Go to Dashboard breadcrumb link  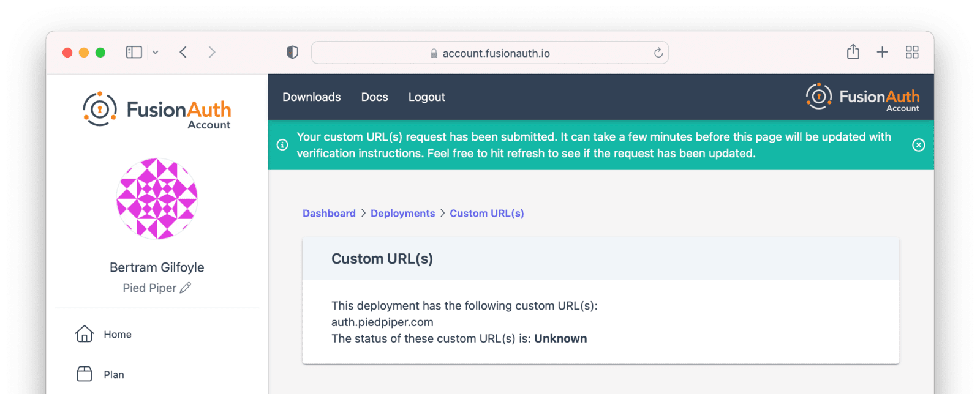pos(329,214)
